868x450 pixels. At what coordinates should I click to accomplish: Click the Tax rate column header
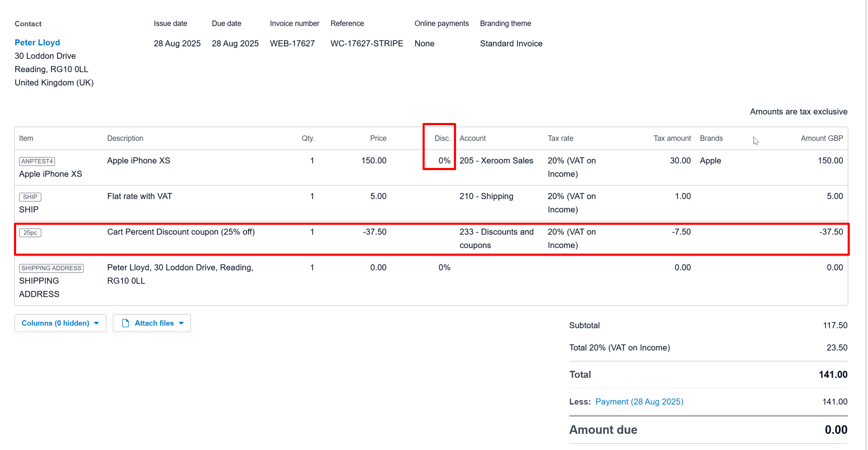coord(560,138)
